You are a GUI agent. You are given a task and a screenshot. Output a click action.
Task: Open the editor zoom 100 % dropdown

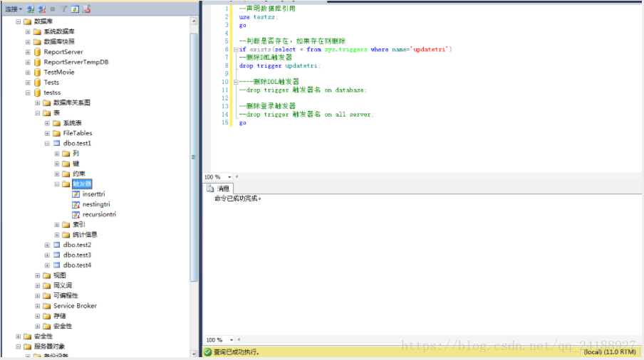pos(229,177)
